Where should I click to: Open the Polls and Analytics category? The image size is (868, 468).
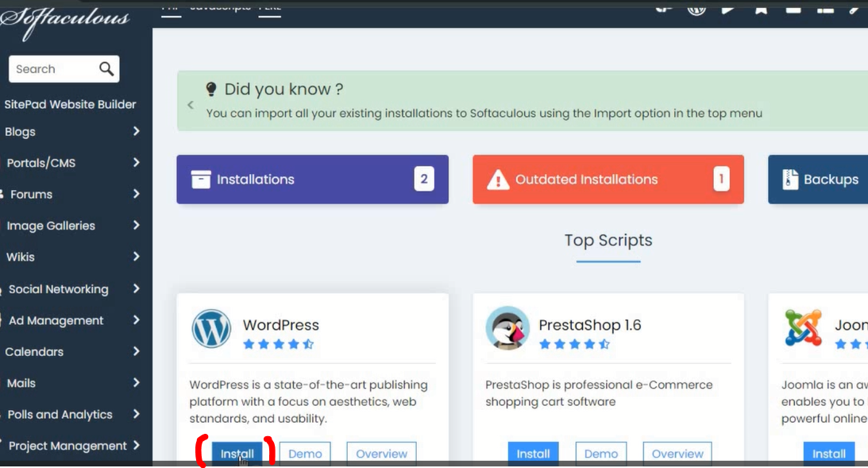60,414
